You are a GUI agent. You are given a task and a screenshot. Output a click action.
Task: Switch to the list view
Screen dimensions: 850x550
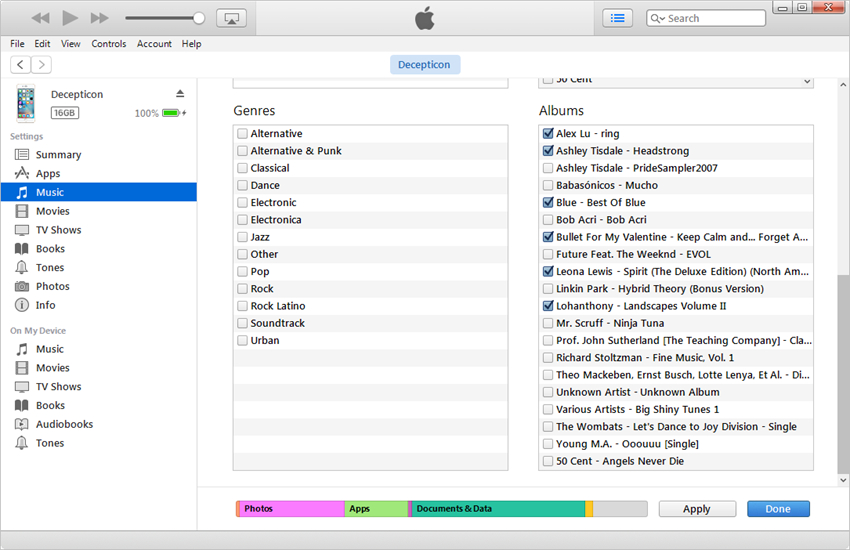(617, 18)
